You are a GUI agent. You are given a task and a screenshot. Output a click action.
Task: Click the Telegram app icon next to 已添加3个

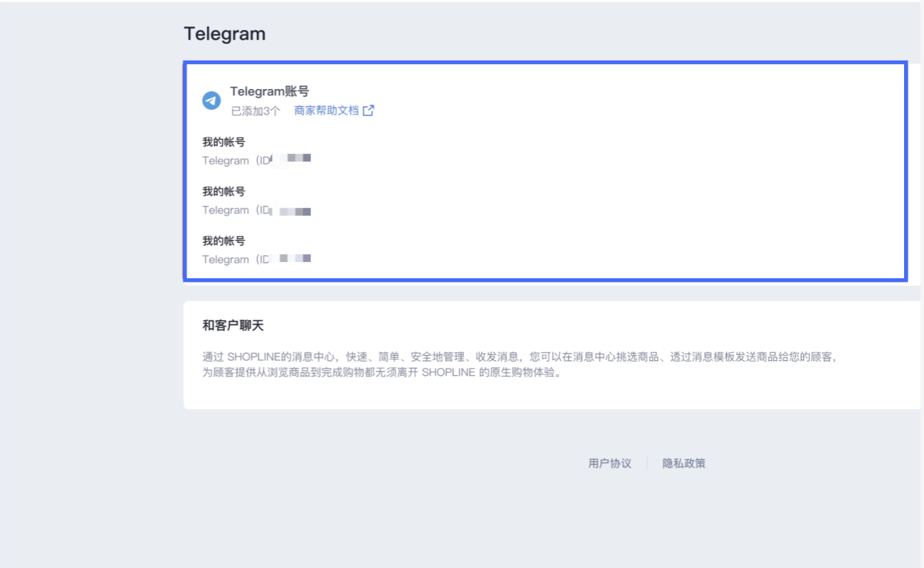(210, 101)
